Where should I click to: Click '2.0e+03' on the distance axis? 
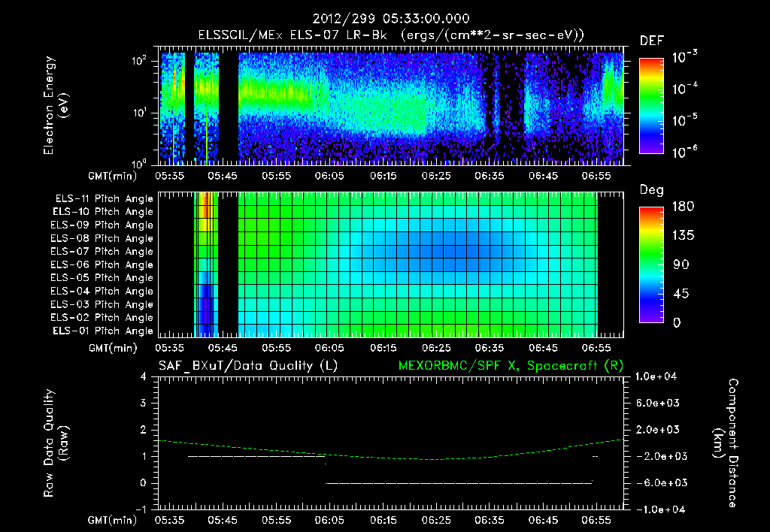point(658,430)
